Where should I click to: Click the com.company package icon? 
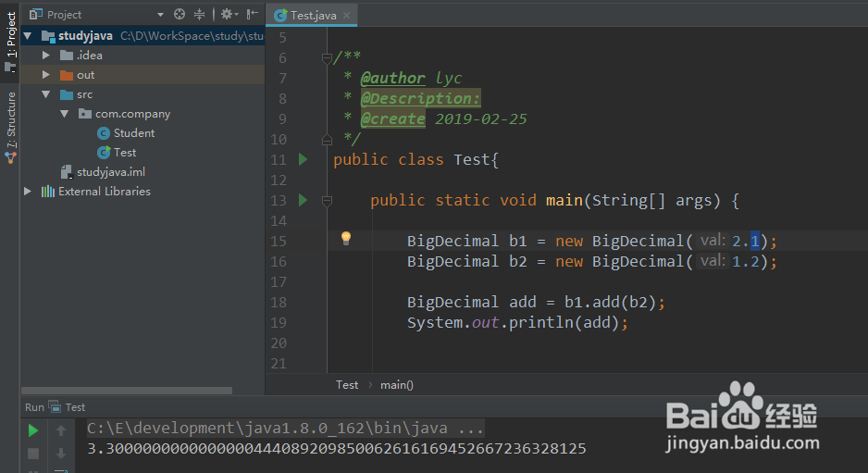coord(85,114)
